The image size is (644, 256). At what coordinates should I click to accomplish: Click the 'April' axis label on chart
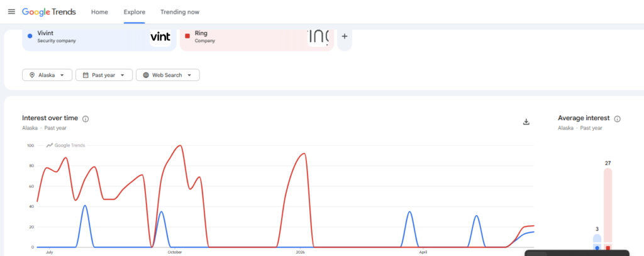[422, 252]
